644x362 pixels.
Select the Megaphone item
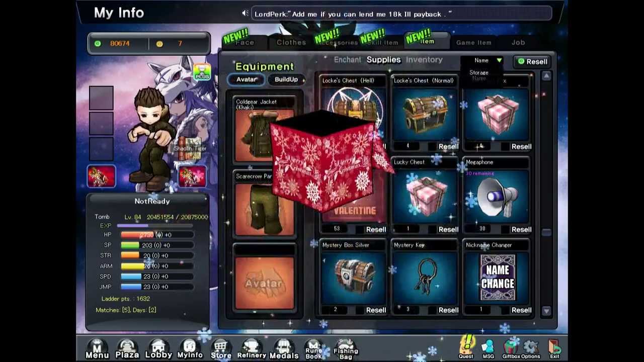[496, 197]
